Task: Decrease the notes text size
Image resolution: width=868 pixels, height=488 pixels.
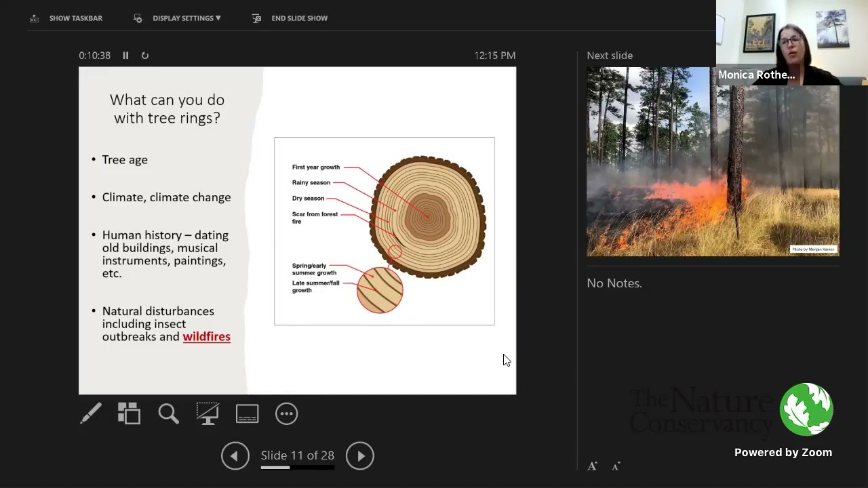Action: (x=616, y=466)
